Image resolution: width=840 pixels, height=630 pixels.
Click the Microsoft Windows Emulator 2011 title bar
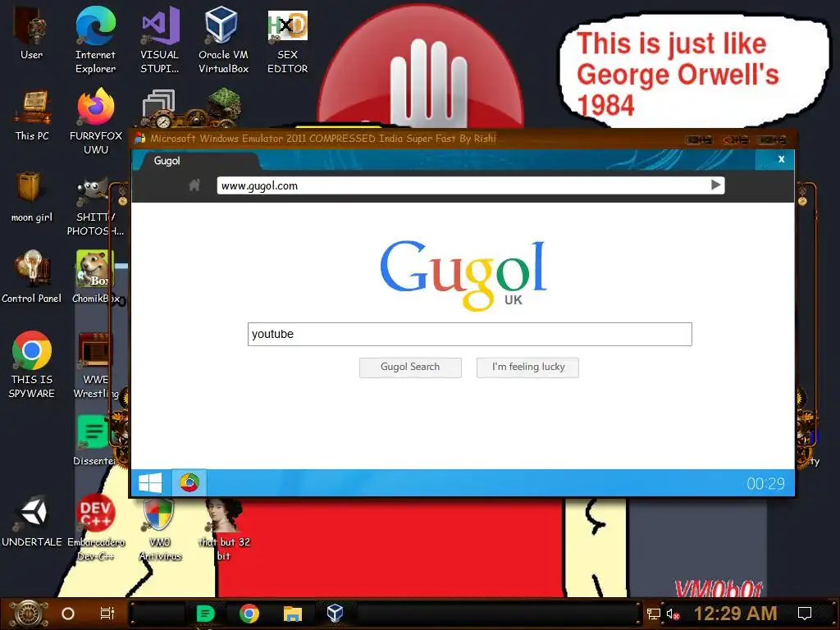click(x=323, y=138)
